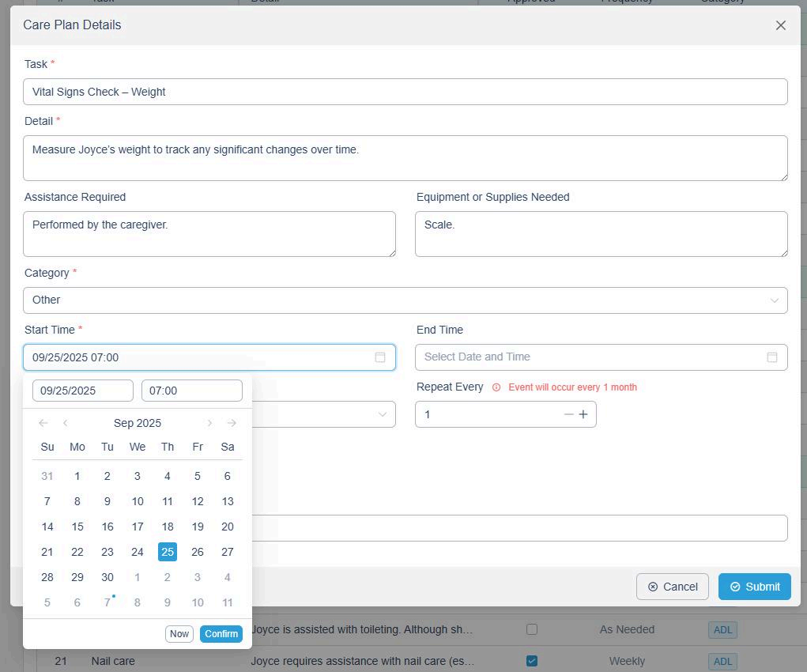Close the Care Plan Details dialog

click(780, 25)
